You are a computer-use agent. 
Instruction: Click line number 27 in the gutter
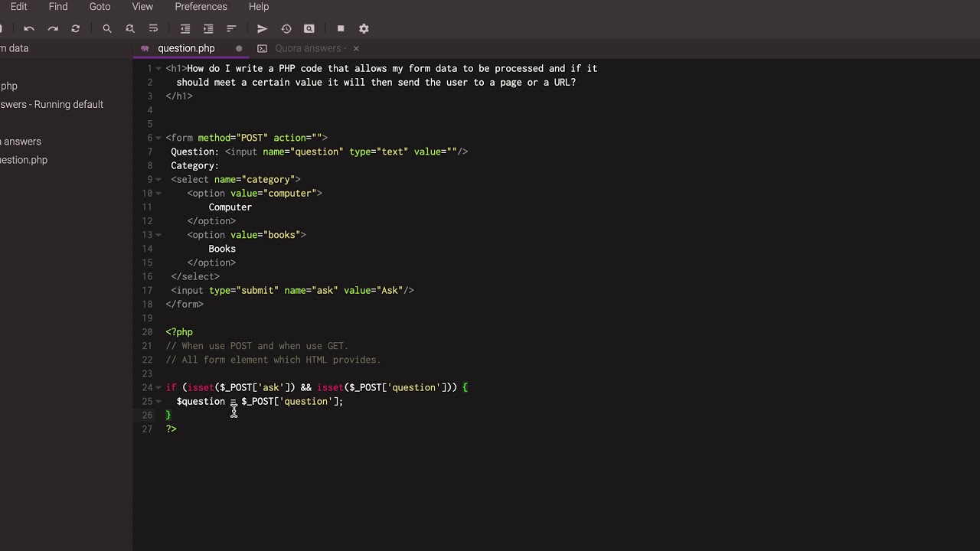(x=147, y=429)
